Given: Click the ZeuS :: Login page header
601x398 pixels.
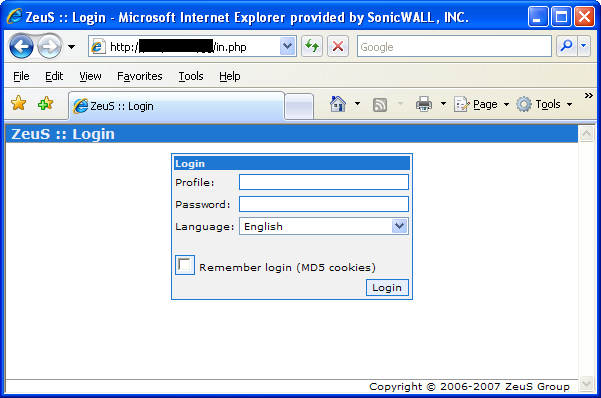Looking at the screenshot, I should pos(63,134).
